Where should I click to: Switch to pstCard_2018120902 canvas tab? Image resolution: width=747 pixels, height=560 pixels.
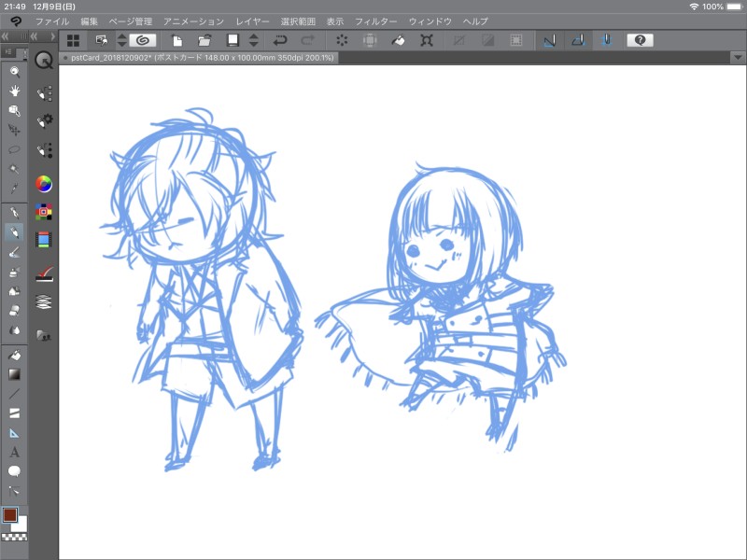[x=199, y=58]
